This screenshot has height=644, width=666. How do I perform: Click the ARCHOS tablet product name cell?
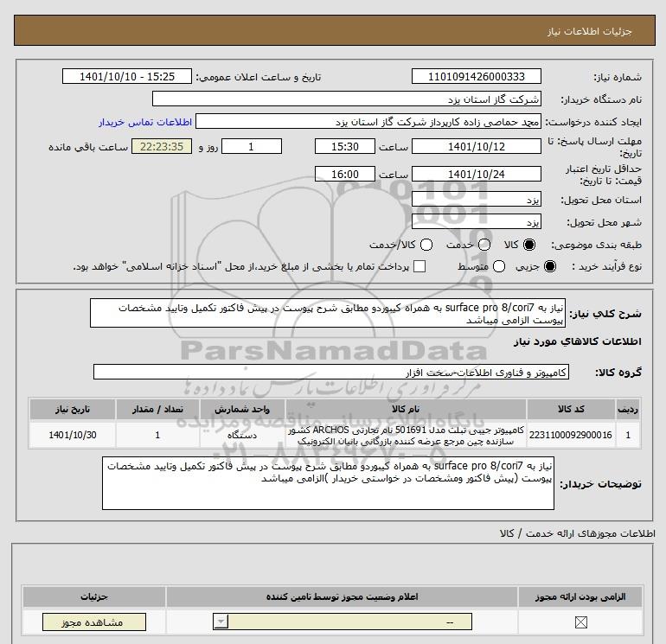[406, 435]
